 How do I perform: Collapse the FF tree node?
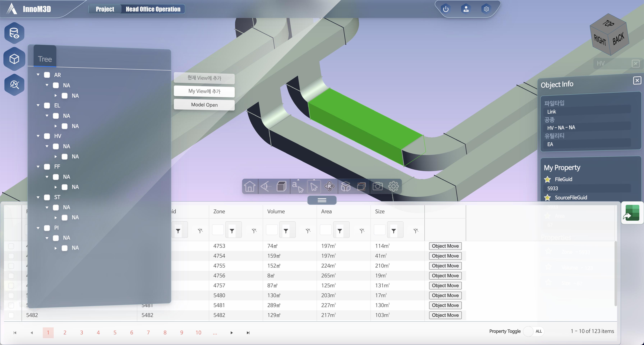[x=38, y=167]
